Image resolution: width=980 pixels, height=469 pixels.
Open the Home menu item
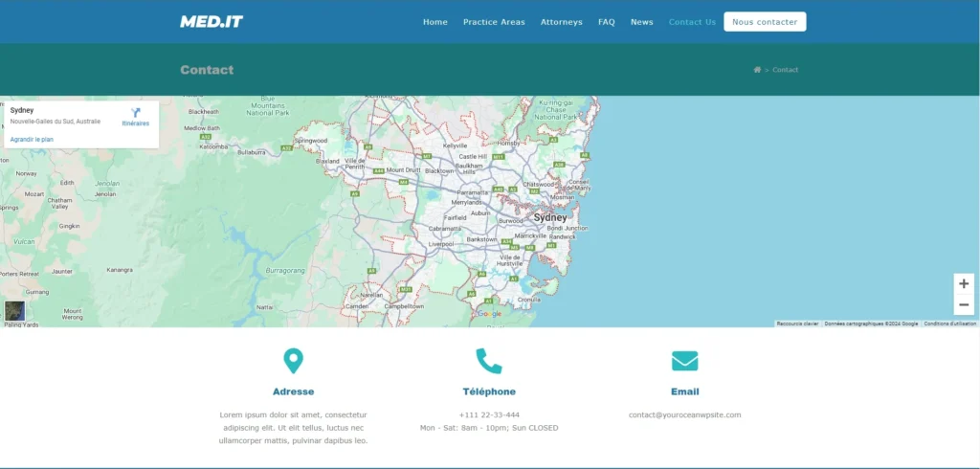[435, 22]
